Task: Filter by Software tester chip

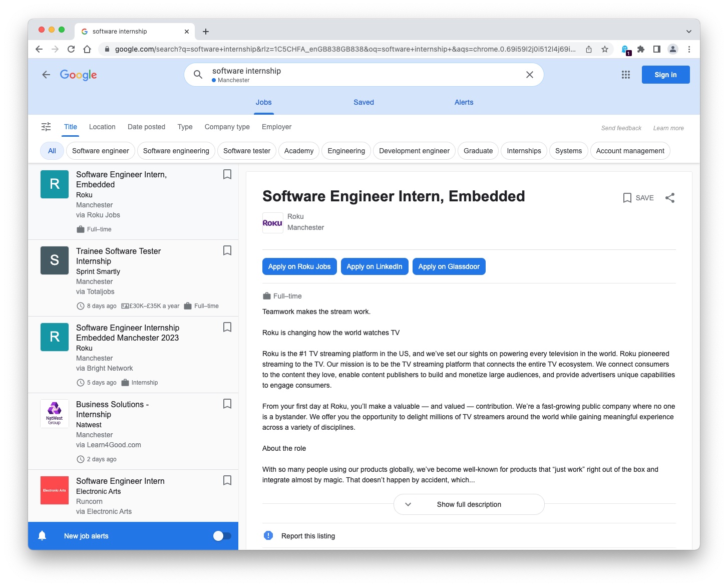Action: [247, 151]
